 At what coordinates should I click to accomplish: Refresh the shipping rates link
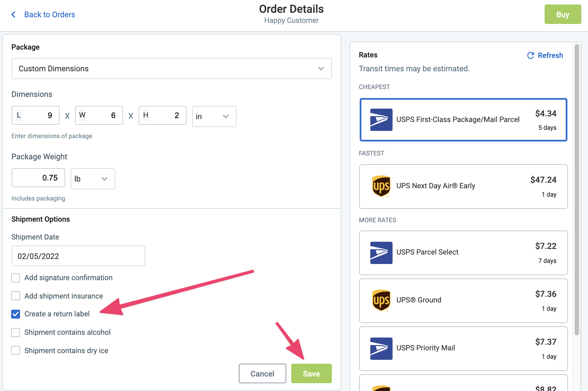tap(550, 55)
